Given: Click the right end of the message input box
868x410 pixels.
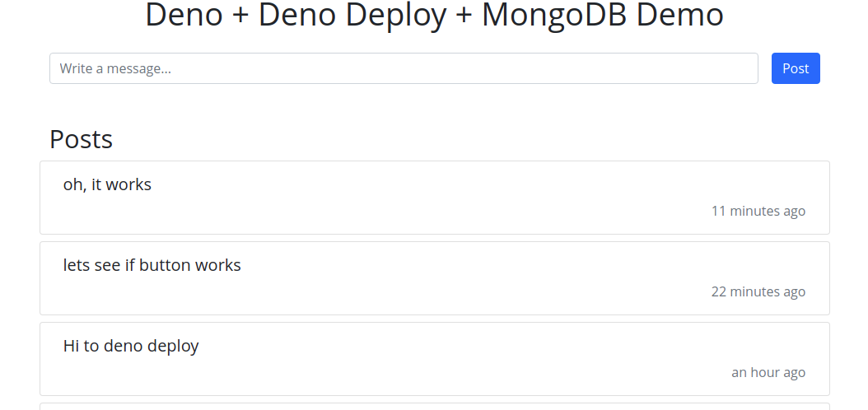Looking at the screenshot, I should 742,68.
